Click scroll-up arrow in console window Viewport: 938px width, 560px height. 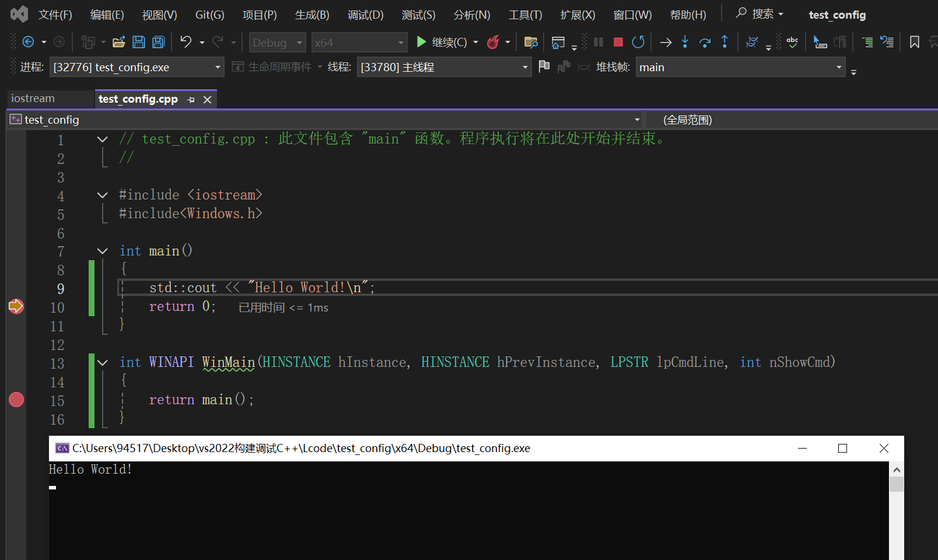[897, 470]
